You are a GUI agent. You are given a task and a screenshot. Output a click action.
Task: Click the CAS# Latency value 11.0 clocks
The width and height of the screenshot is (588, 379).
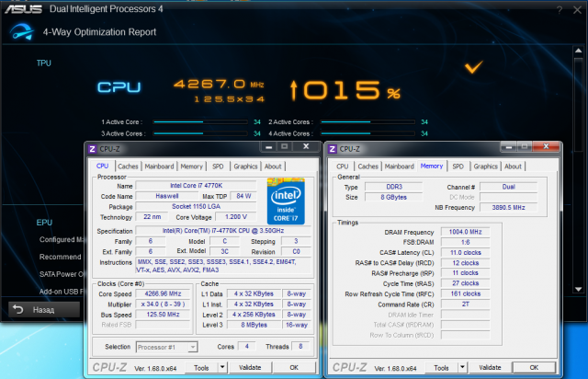coord(466,253)
